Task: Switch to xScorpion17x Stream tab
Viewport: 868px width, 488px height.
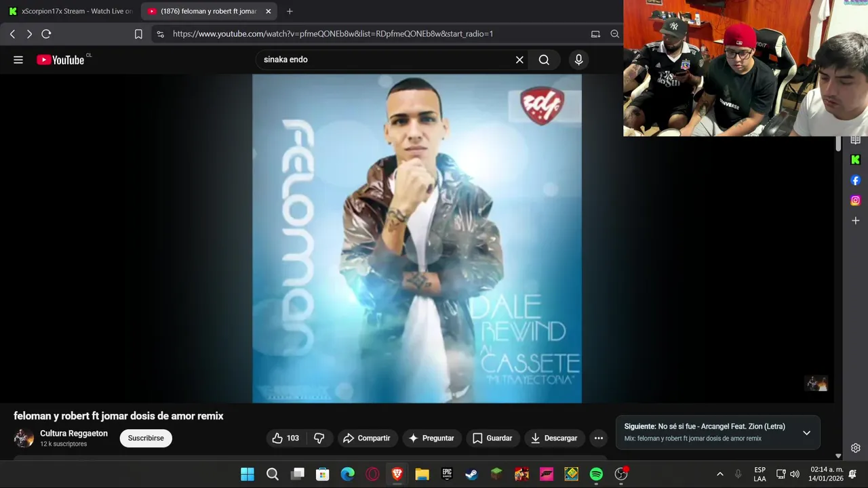Action: (x=71, y=12)
